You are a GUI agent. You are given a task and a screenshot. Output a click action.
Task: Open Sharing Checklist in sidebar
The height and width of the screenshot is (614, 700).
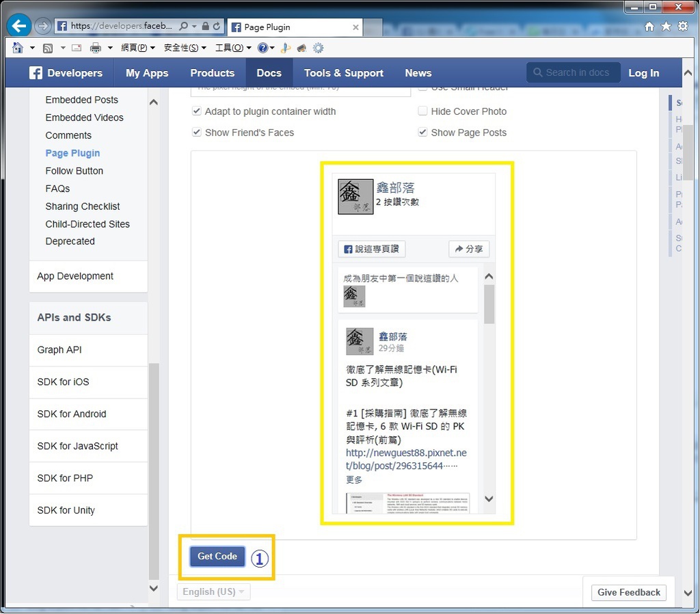click(83, 206)
